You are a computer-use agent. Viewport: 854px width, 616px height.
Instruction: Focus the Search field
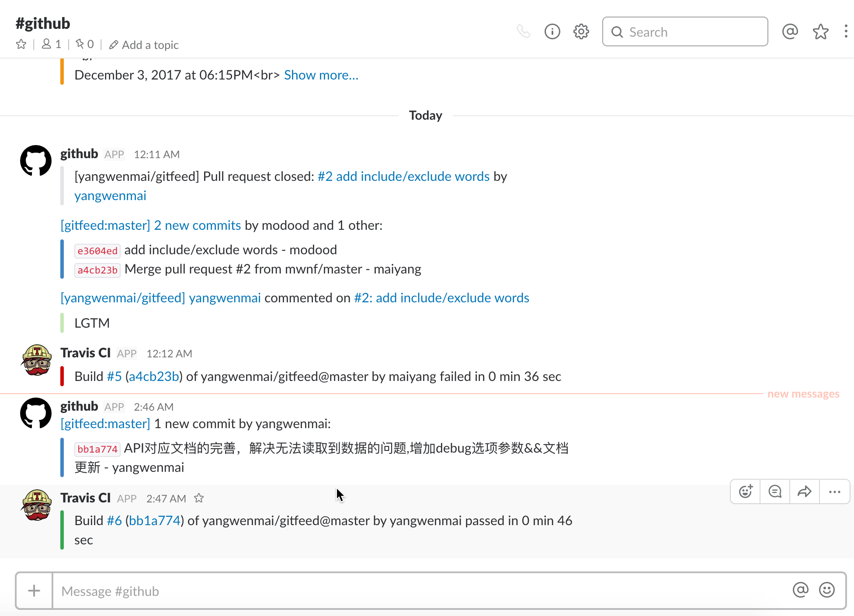tap(685, 32)
